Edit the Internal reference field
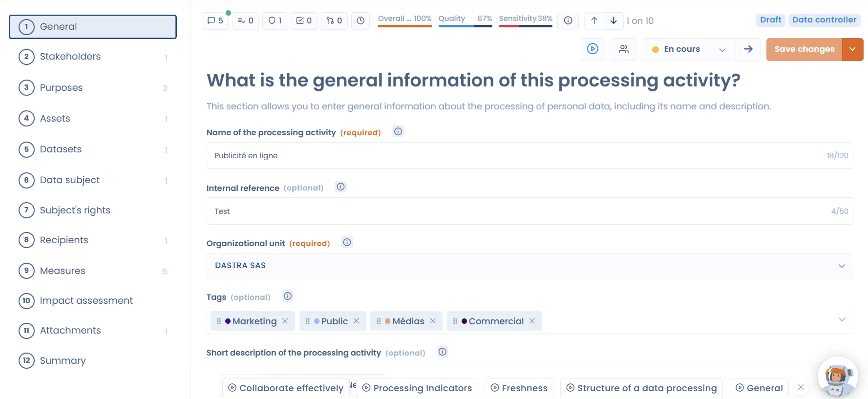This screenshot has height=399, width=868. pyautogui.click(x=530, y=211)
